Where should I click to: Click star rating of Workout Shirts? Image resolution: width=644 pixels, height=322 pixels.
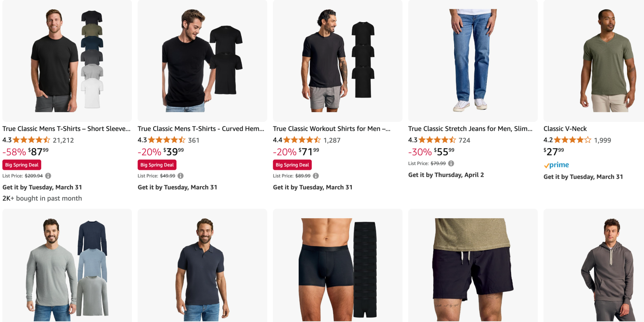(x=302, y=140)
